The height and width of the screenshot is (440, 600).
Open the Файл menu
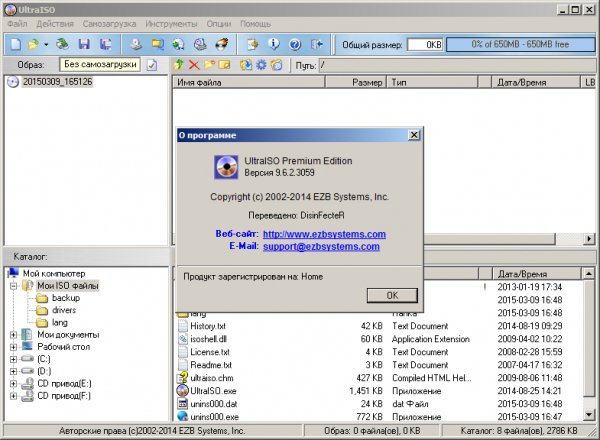coord(17,24)
